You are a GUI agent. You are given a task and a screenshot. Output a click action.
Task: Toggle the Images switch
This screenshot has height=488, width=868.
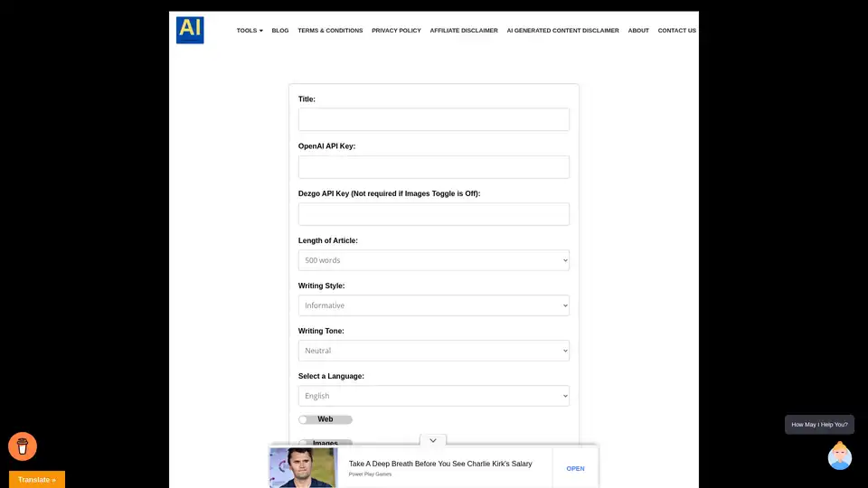click(306, 444)
